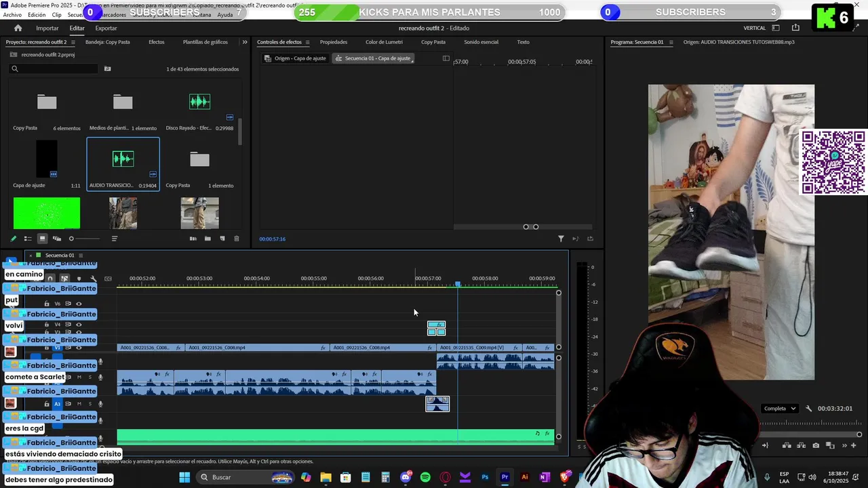Open Plantillas de gráficos tab
Screen dimensions: 868x488
205,42
